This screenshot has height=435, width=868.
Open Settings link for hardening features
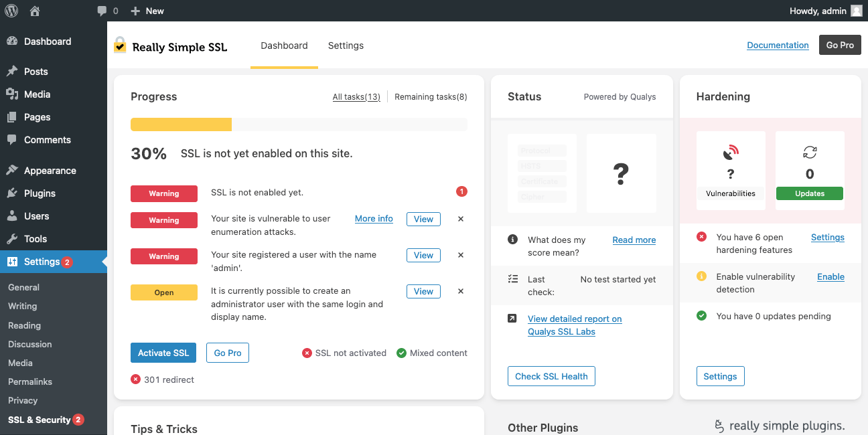tap(828, 237)
